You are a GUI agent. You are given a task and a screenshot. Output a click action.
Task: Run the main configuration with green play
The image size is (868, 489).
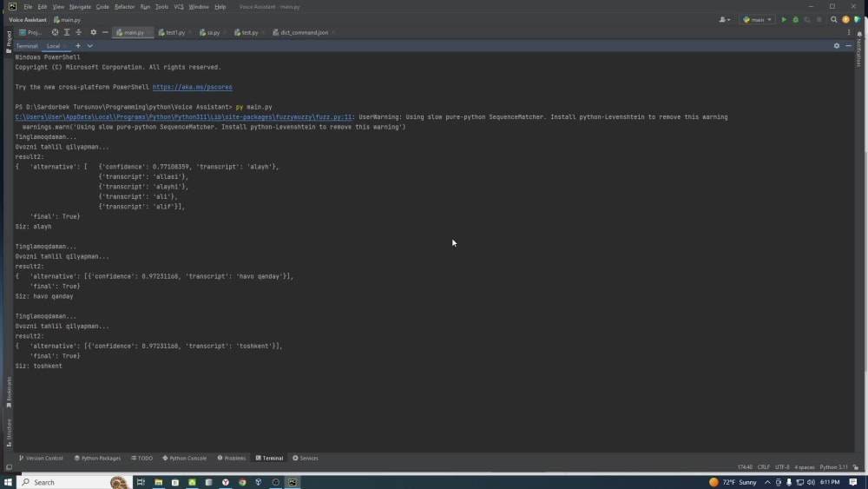coord(784,20)
